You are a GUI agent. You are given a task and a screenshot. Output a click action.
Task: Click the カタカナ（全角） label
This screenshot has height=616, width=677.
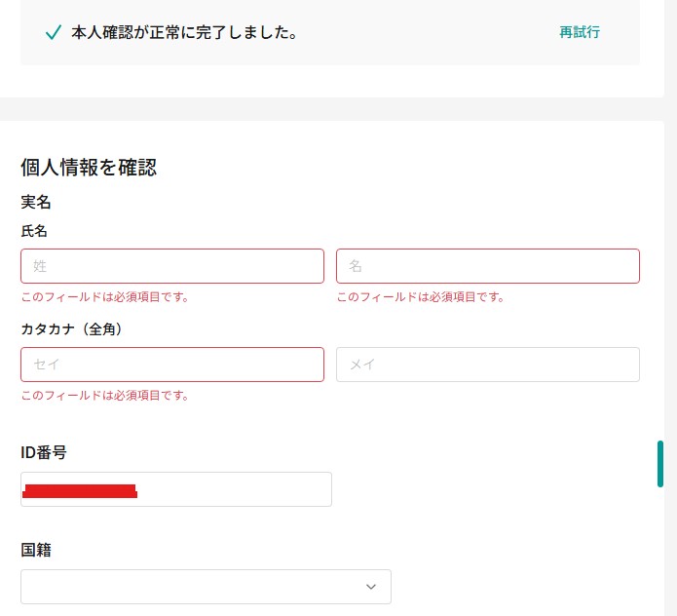tap(71, 328)
